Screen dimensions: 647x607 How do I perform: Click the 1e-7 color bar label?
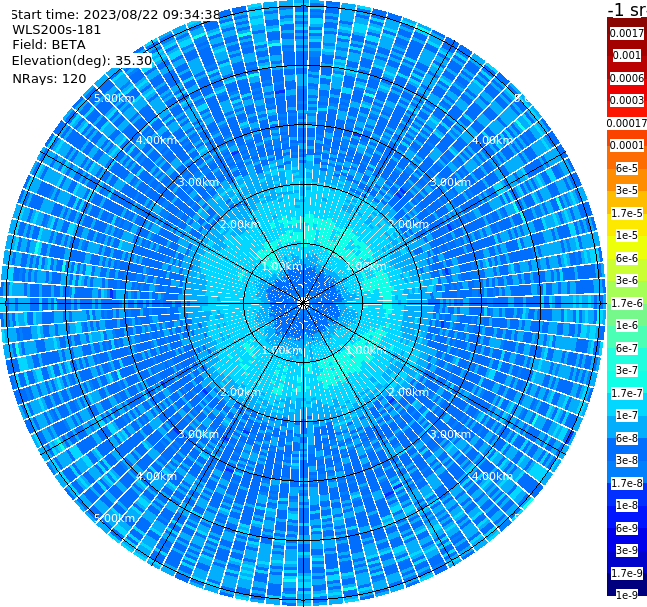tap(627, 415)
